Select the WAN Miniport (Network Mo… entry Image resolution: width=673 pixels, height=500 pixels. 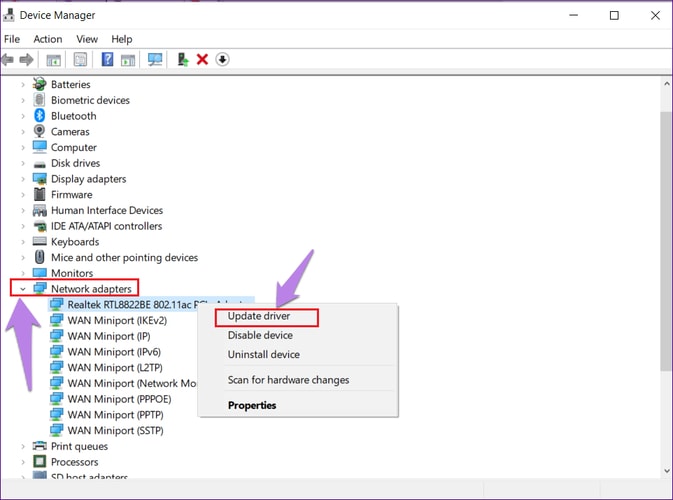click(x=132, y=383)
